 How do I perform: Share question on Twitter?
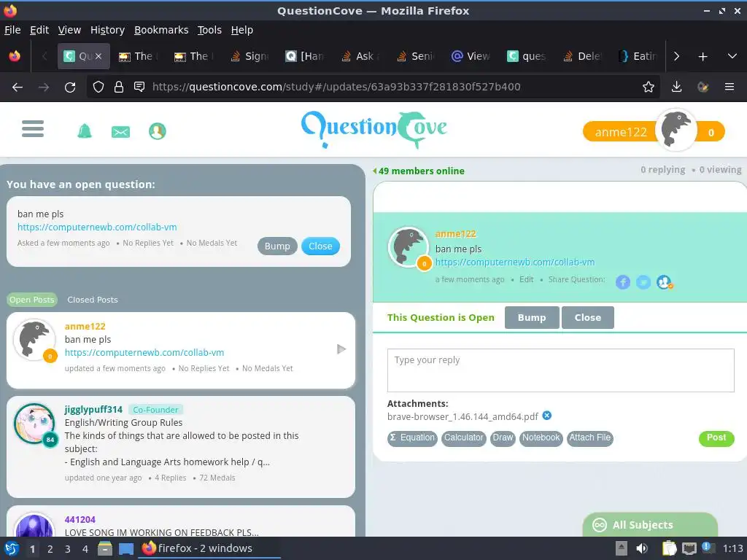click(643, 282)
